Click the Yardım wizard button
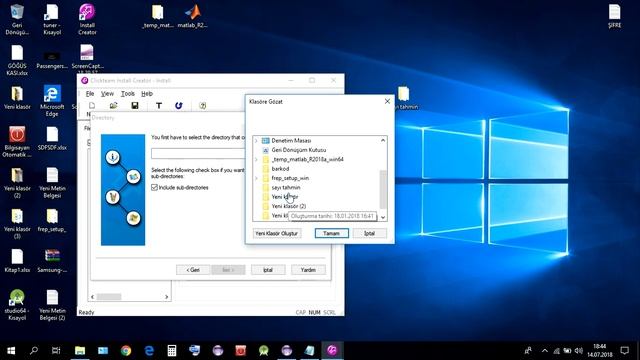Viewport: 640px width, 360px height. click(x=308, y=270)
